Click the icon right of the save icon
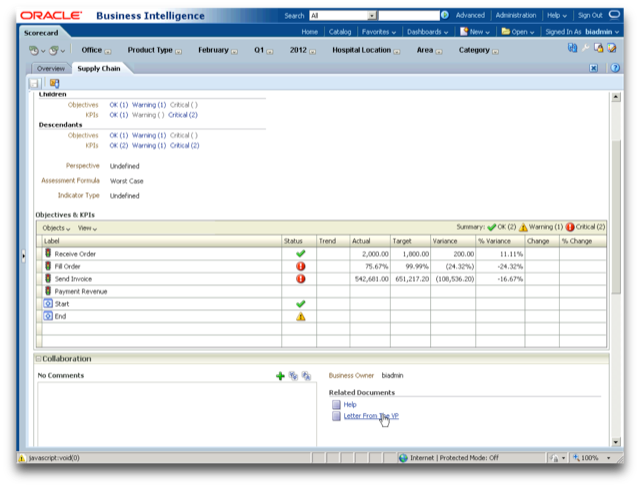 (x=54, y=83)
